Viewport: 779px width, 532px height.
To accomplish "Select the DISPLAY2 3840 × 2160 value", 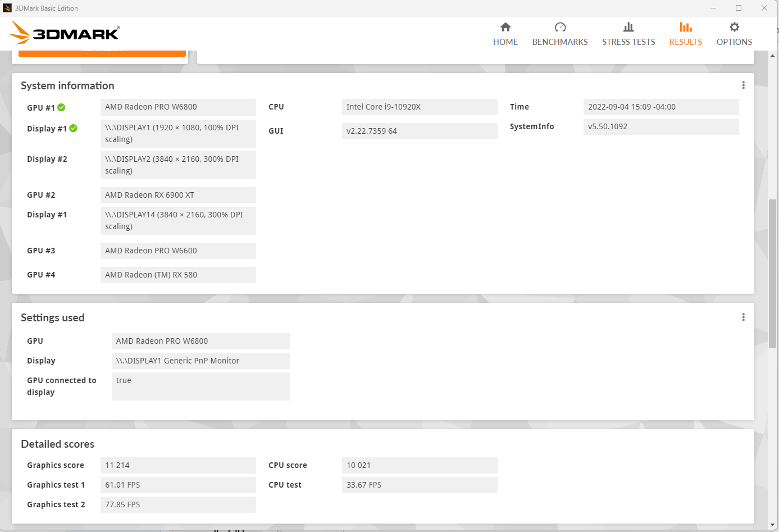I will (x=178, y=165).
